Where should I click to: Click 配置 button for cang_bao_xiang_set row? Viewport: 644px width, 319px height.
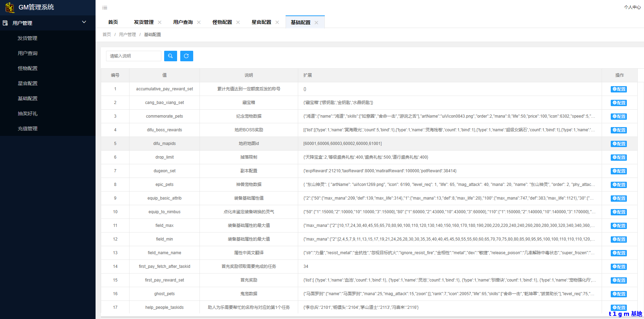pyautogui.click(x=619, y=103)
